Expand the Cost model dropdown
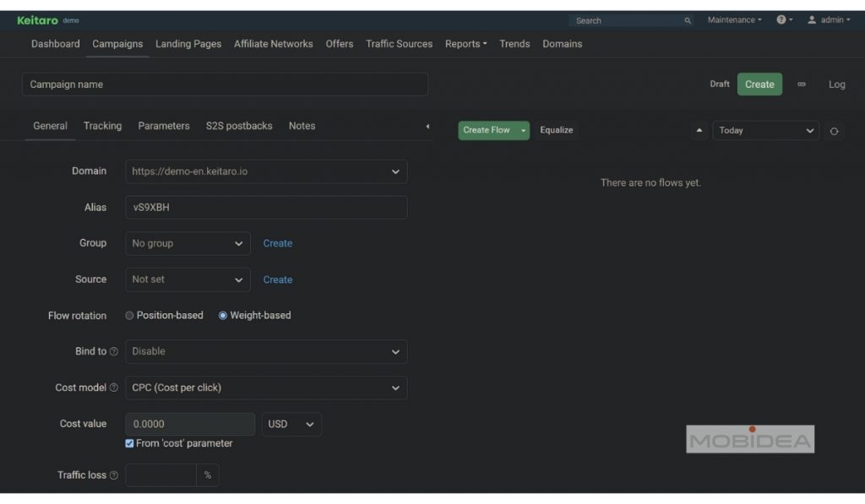The height and width of the screenshot is (504, 865). click(266, 387)
